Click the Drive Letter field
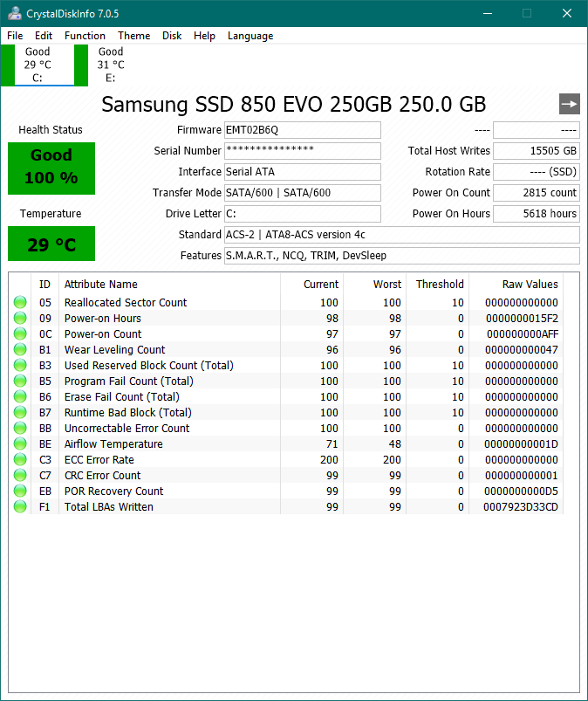 [x=303, y=214]
